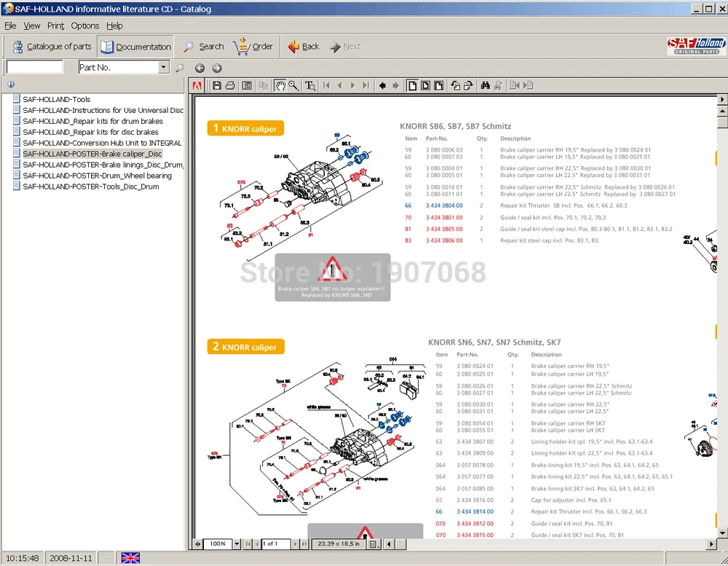Click the Order button
The height and width of the screenshot is (566, 728).
point(253,47)
